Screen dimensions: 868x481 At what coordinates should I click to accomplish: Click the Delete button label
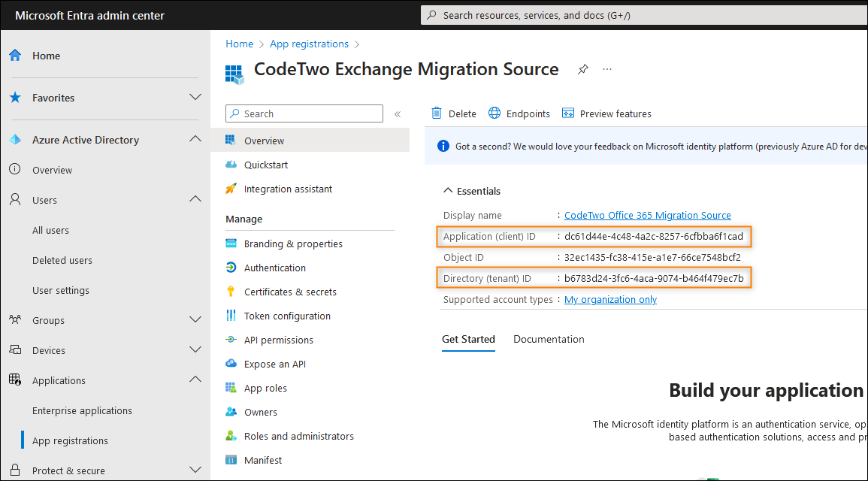coord(462,113)
